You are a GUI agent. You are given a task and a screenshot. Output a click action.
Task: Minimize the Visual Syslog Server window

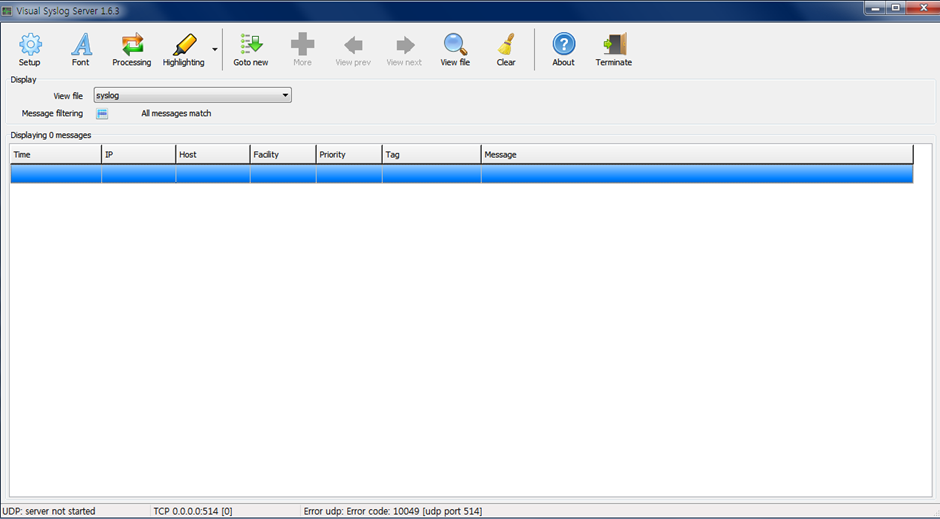(x=876, y=8)
